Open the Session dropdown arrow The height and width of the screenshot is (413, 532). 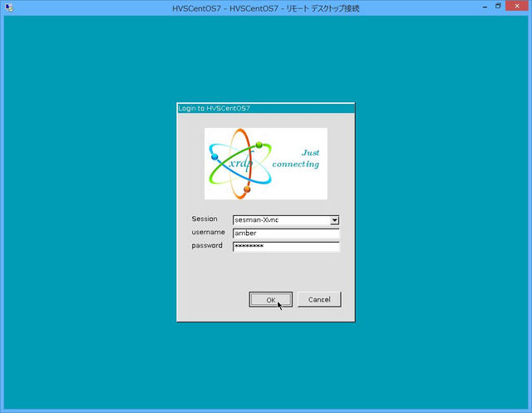pos(335,220)
